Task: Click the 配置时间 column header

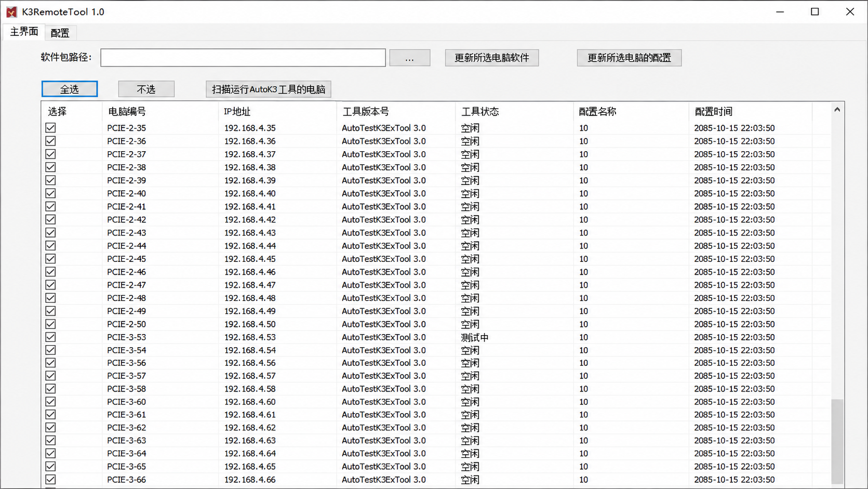Action: 751,111
